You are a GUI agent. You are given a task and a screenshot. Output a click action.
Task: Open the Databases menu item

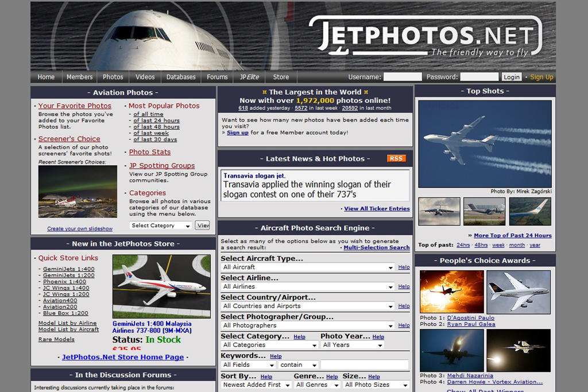[181, 77]
